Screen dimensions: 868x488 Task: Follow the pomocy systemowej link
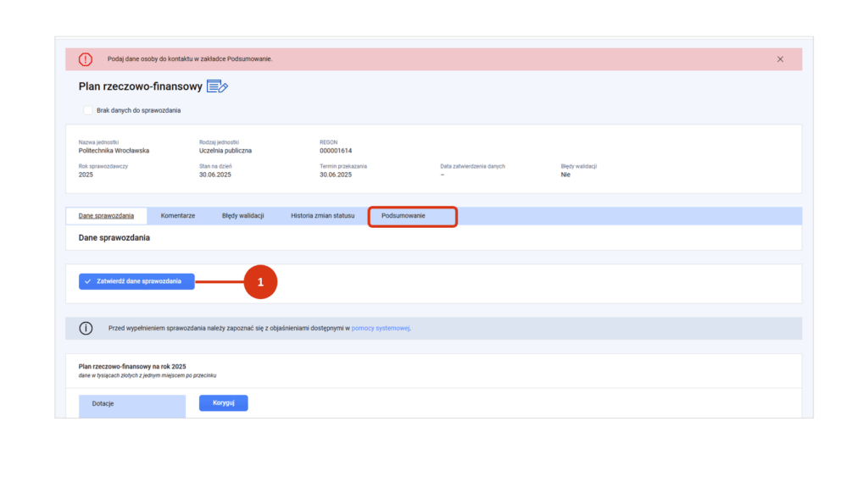pyautogui.click(x=381, y=328)
